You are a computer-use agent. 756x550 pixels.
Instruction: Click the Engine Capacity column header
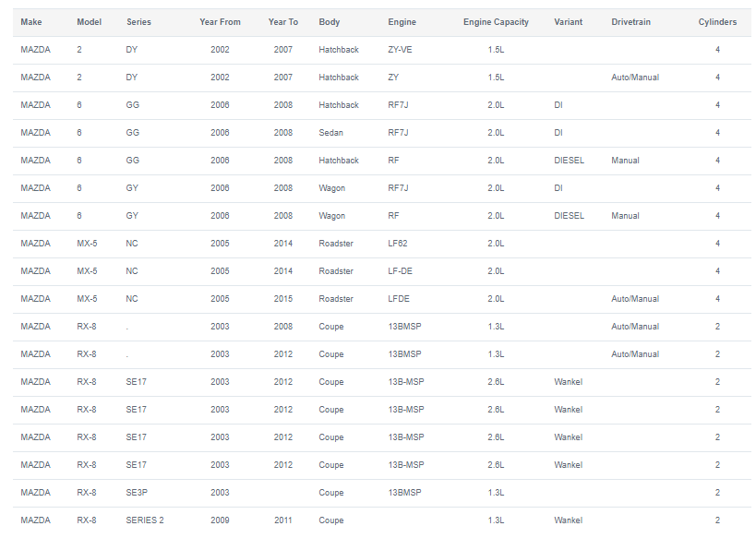496,22
